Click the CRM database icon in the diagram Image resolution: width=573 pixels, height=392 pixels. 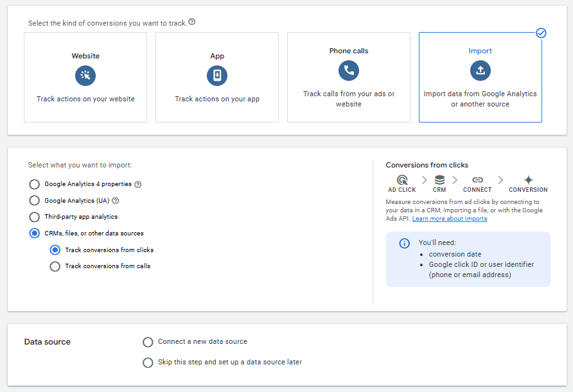(x=439, y=180)
